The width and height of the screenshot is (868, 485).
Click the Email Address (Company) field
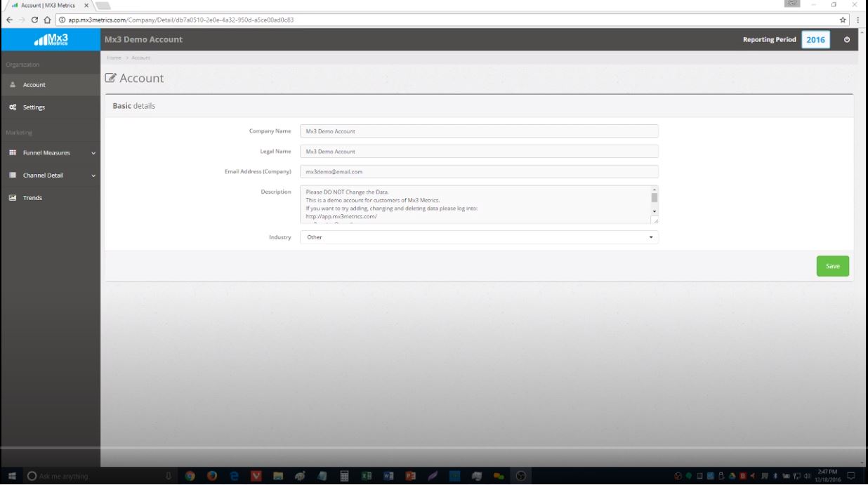(479, 171)
